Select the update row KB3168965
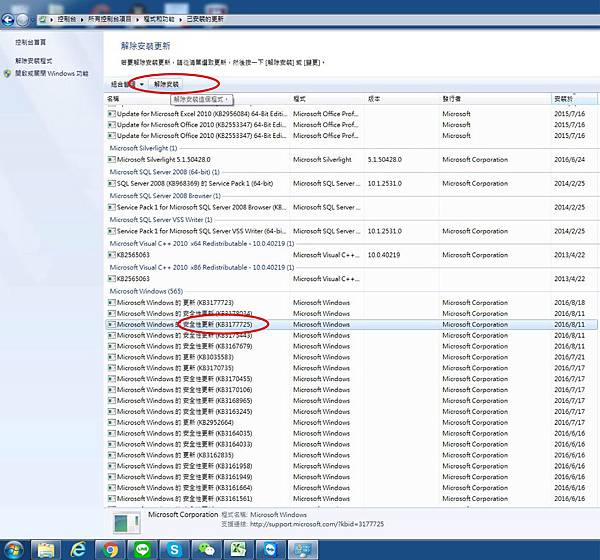 (351, 401)
